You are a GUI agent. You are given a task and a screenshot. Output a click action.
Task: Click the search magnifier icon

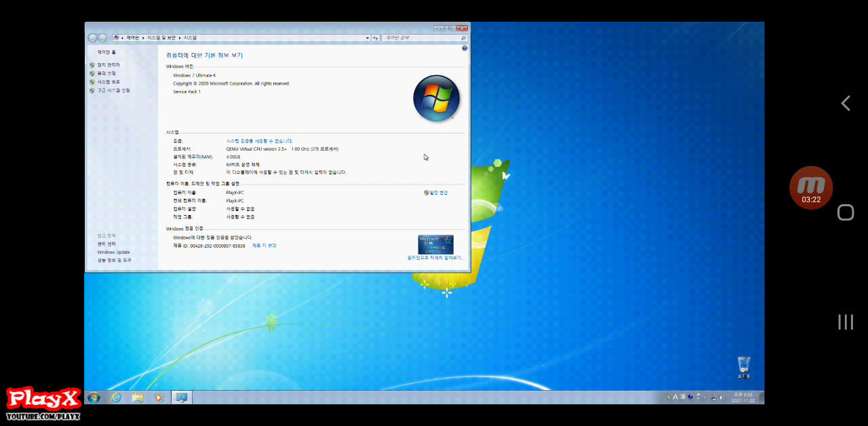pos(464,38)
